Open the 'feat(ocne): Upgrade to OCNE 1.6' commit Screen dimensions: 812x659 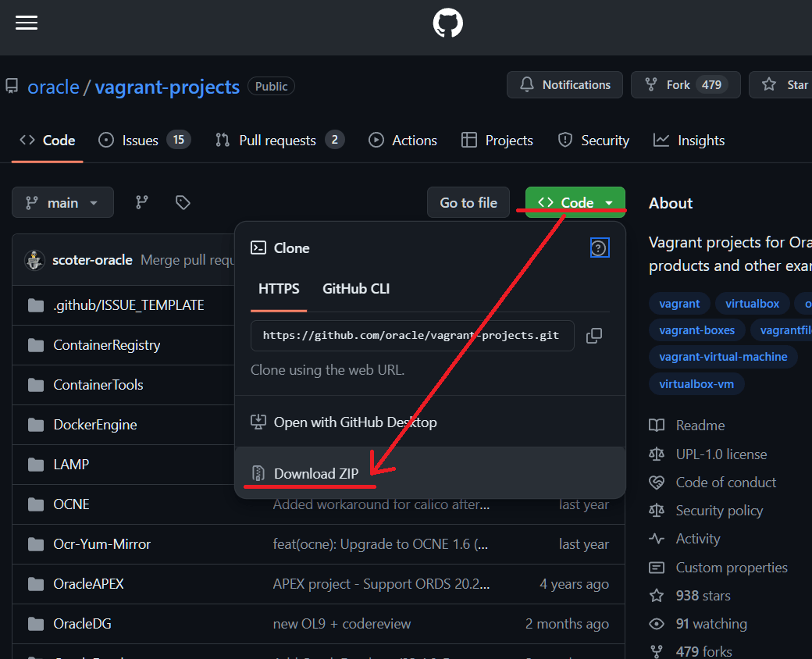(381, 544)
